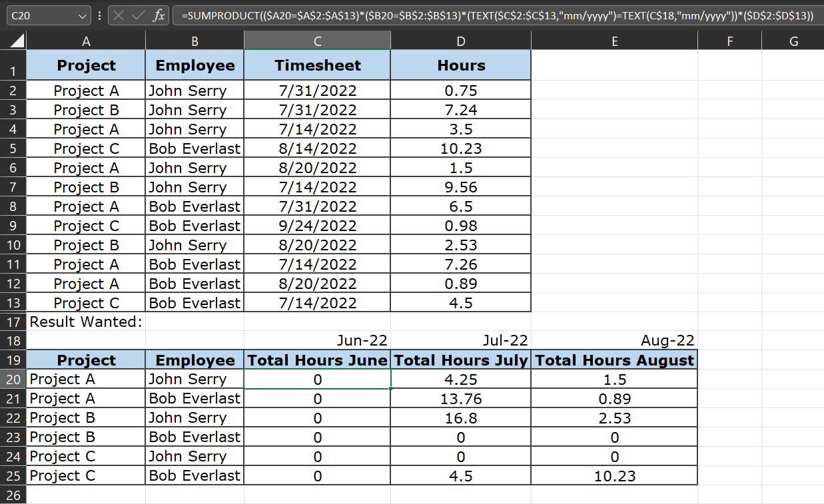Click Bob Everlast in row 5
The height and width of the screenshot is (504, 824).
coord(195,148)
